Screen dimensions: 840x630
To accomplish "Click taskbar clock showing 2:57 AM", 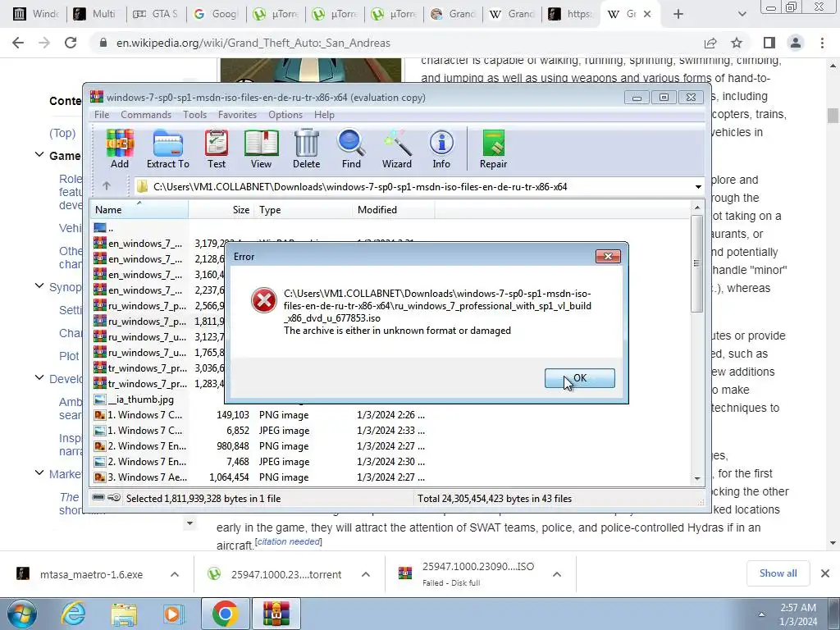I will pyautogui.click(x=798, y=614).
